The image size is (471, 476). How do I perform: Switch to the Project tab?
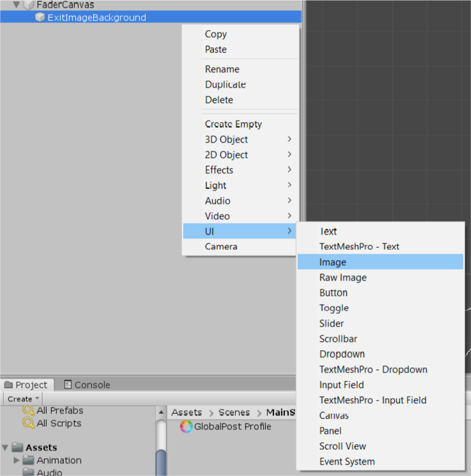click(27, 385)
